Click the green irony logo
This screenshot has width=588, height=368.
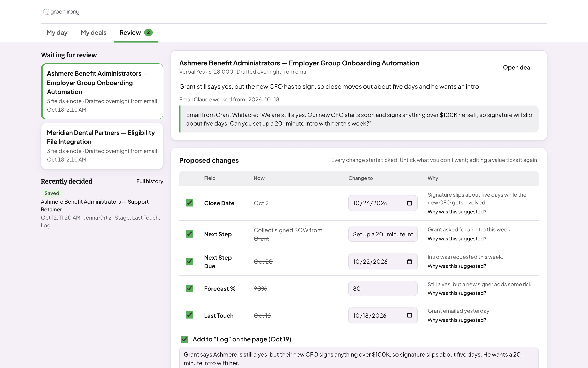[61, 12]
